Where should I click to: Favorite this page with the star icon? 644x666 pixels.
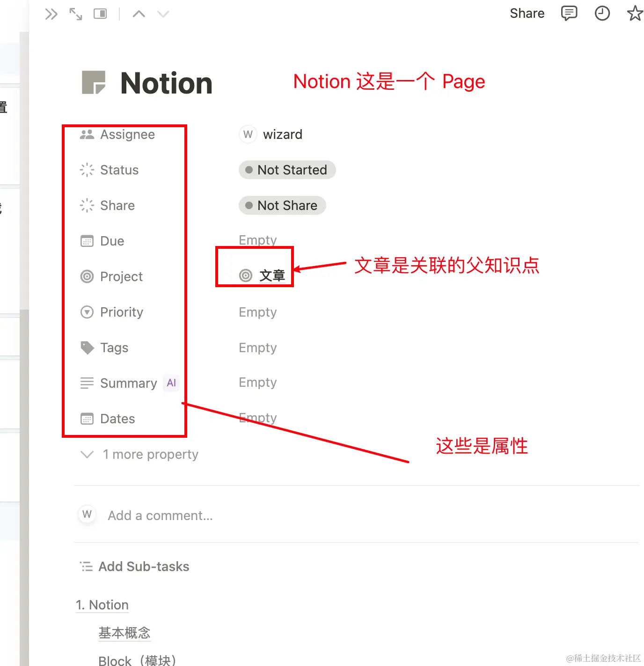(x=635, y=13)
